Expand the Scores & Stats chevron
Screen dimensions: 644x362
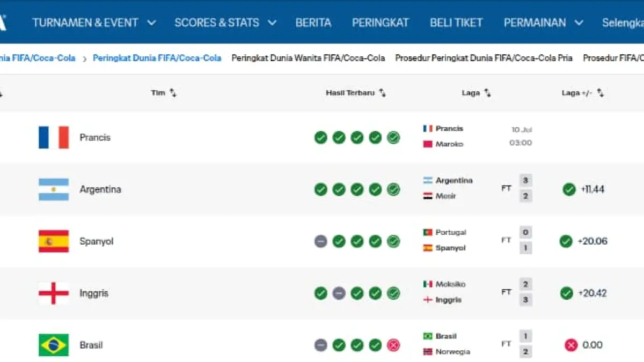pyautogui.click(x=272, y=23)
